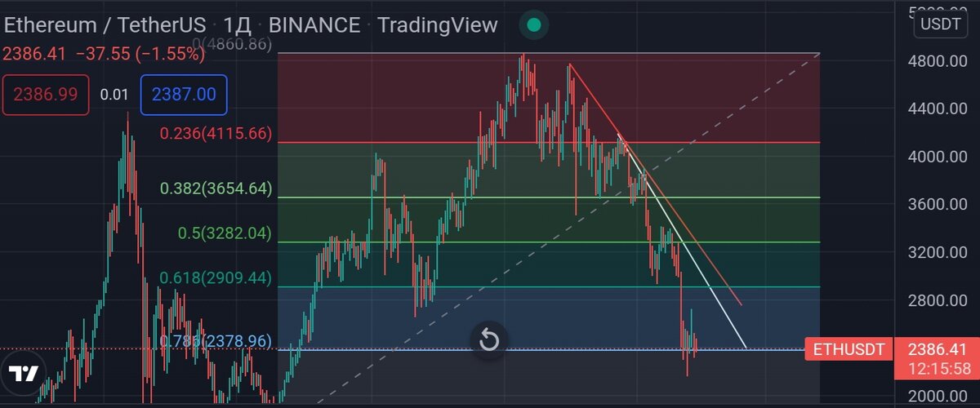This screenshot has width=980, height=408.
Task: Click the 4000.00 price axis label
Action: point(936,157)
